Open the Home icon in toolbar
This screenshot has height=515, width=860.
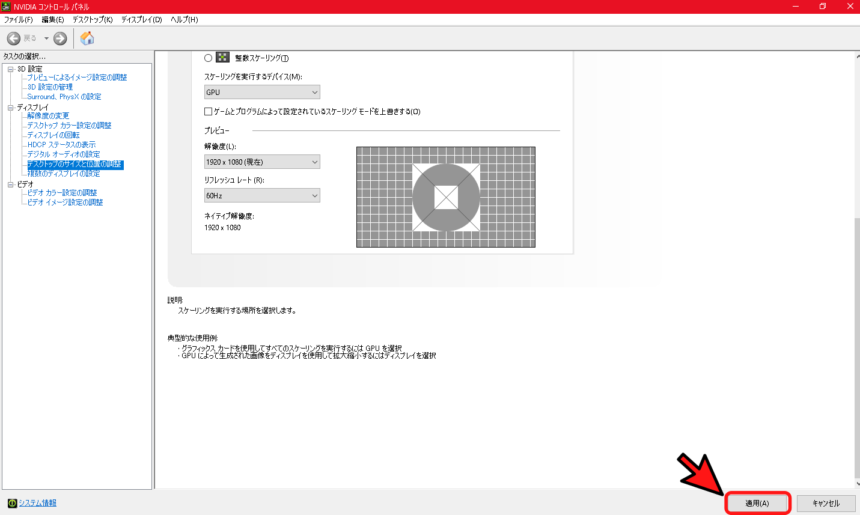pyautogui.click(x=87, y=38)
